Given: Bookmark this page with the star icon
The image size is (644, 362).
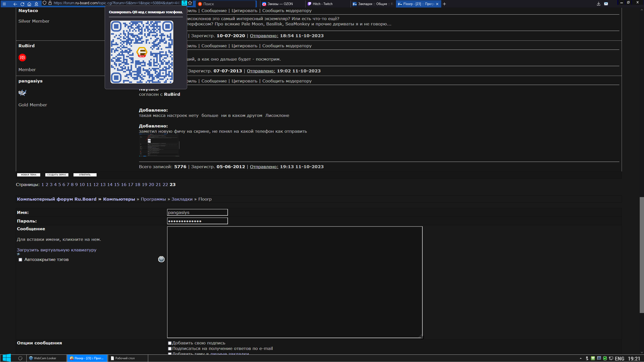Looking at the screenshot, I should pos(190,3).
